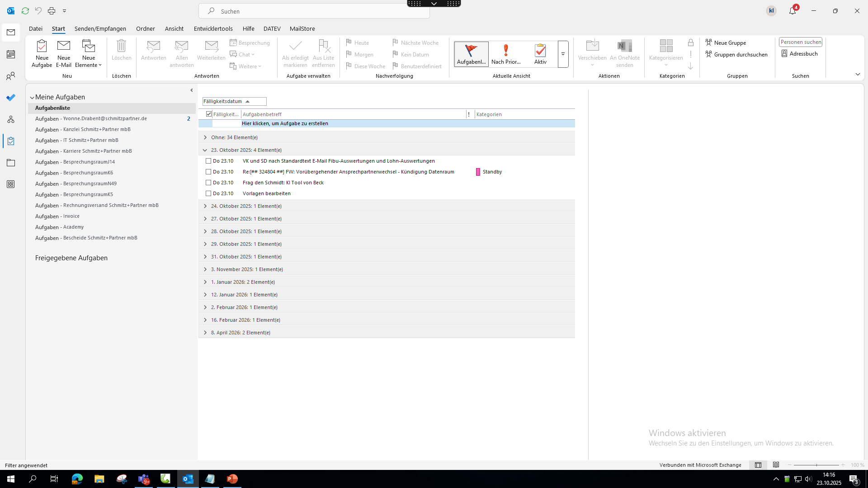The width and height of the screenshot is (868, 488).
Task: Mark Ansprechpartnerwechsel task as complete
Action: [x=208, y=172]
